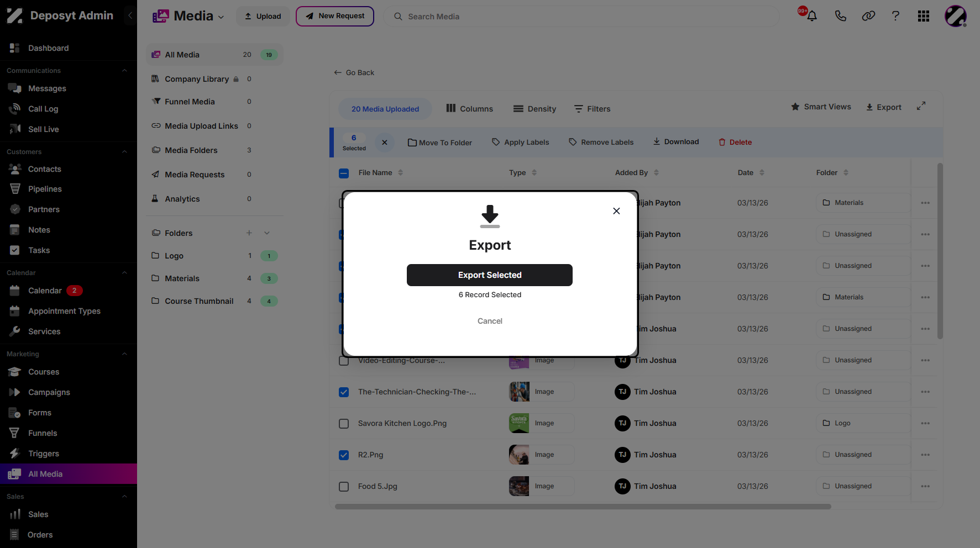Image resolution: width=980 pixels, height=548 pixels.
Task: Uncheck The-Technician-Checking-The row checkbox
Action: [344, 392]
